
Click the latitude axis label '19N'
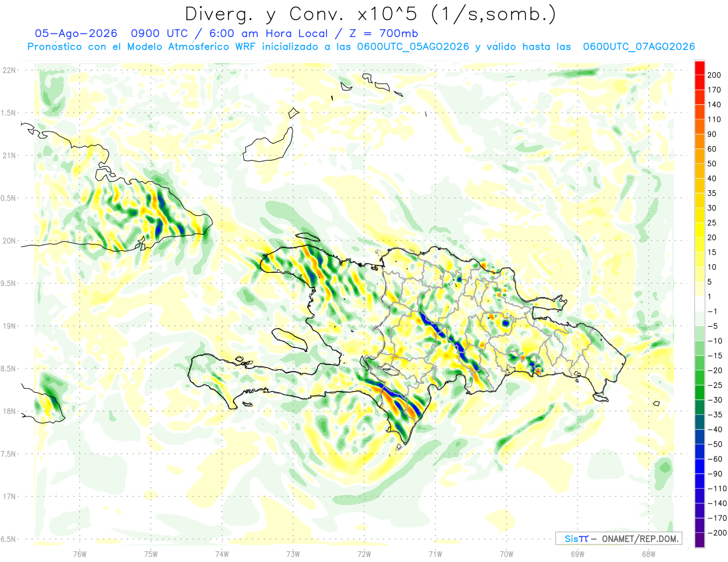[8, 326]
